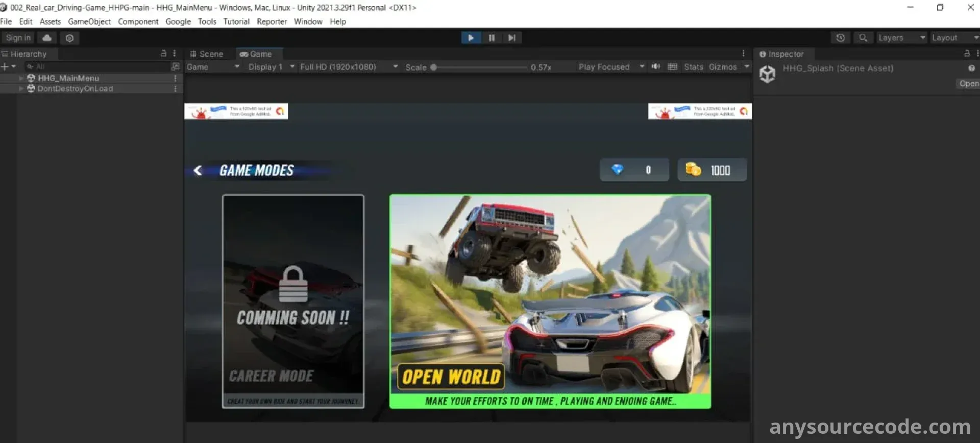
Task: Open the Play Focused dropdown
Action: coord(611,67)
